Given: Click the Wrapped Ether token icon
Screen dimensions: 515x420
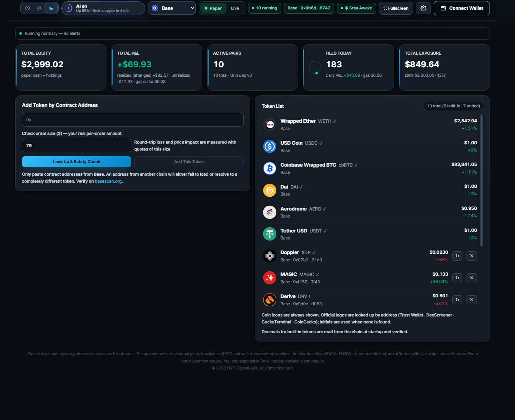Looking at the screenshot, I should pos(270,124).
